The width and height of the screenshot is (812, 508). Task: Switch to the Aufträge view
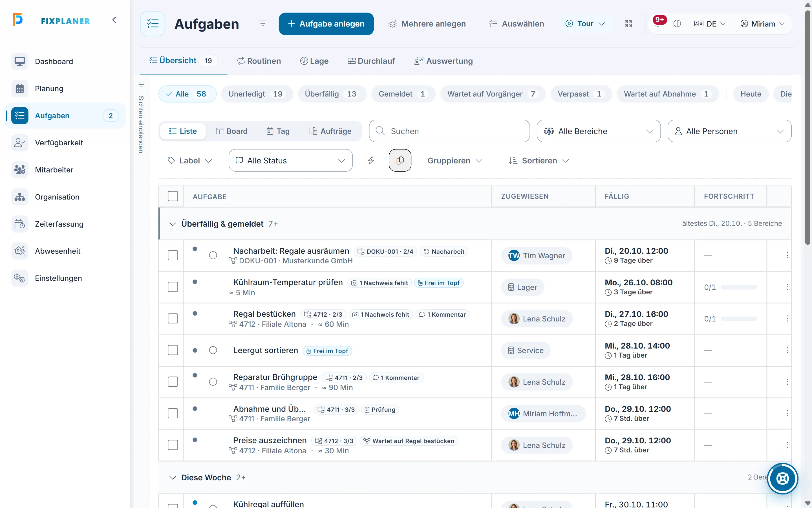pyautogui.click(x=330, y=131)
